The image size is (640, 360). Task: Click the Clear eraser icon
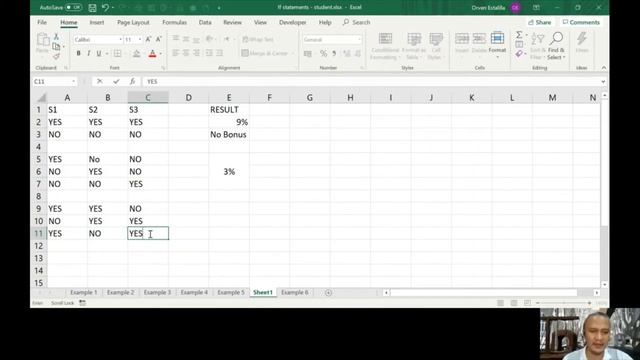coord(519,53)
